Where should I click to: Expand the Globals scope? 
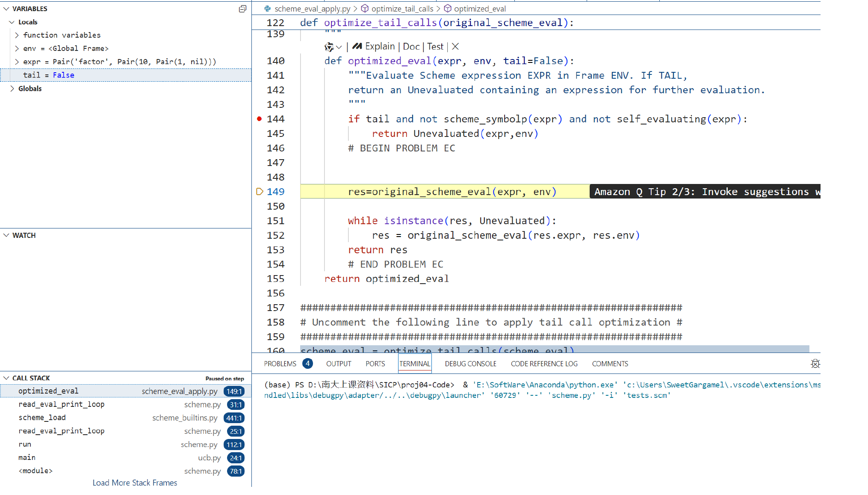point(12,89)
